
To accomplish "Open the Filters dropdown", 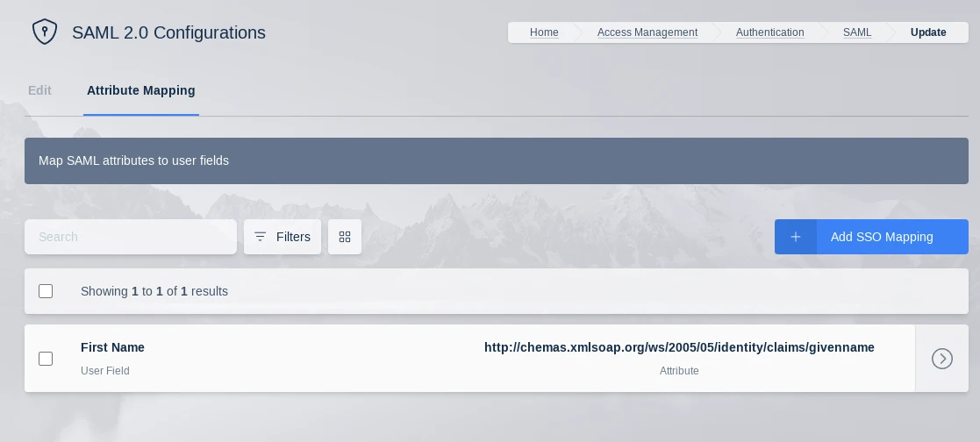I will [x=283, y=237].
